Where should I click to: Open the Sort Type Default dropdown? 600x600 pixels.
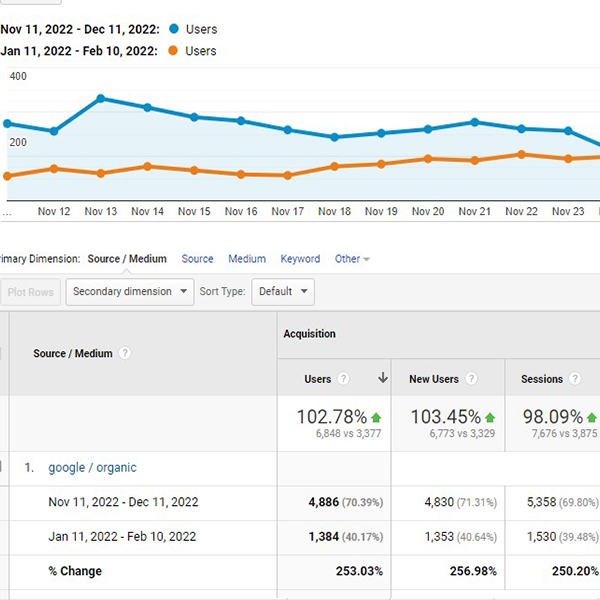(x=283, y=292)
